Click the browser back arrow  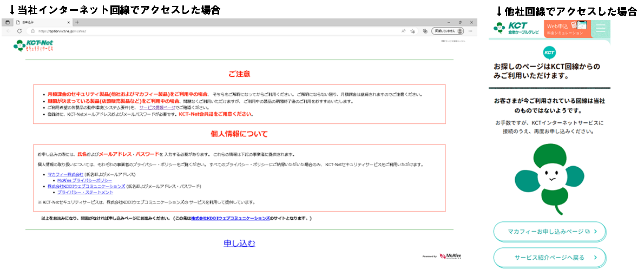point(9,31)
